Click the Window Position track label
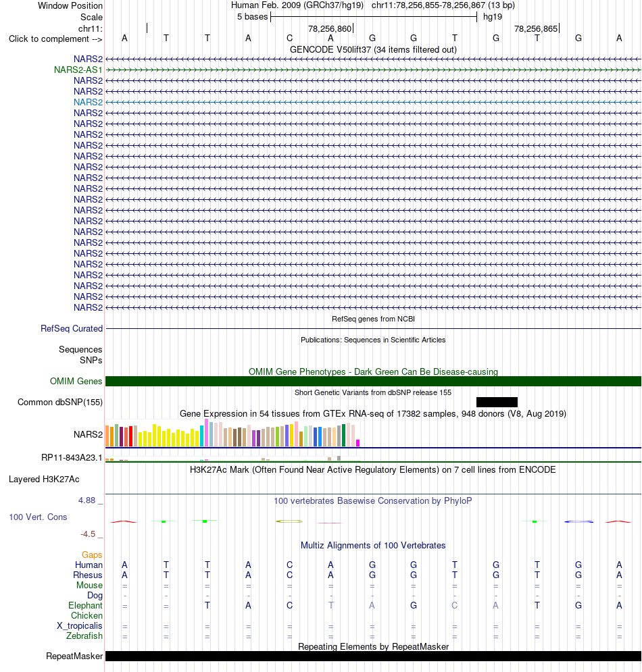This screenshot has width=642, height=672. (70, 5)
